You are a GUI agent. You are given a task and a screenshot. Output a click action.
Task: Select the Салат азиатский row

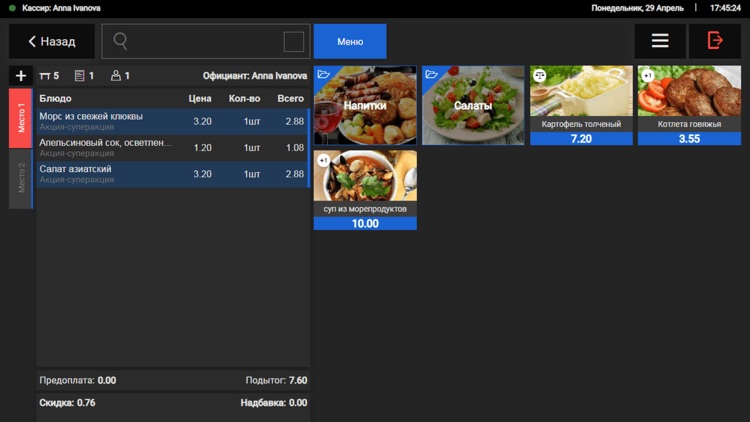[173, 174]
